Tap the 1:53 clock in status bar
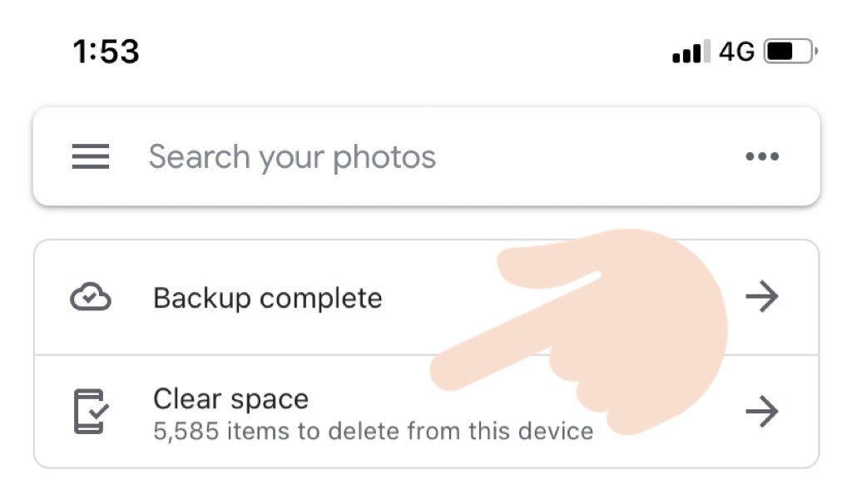 pos(106,52)
